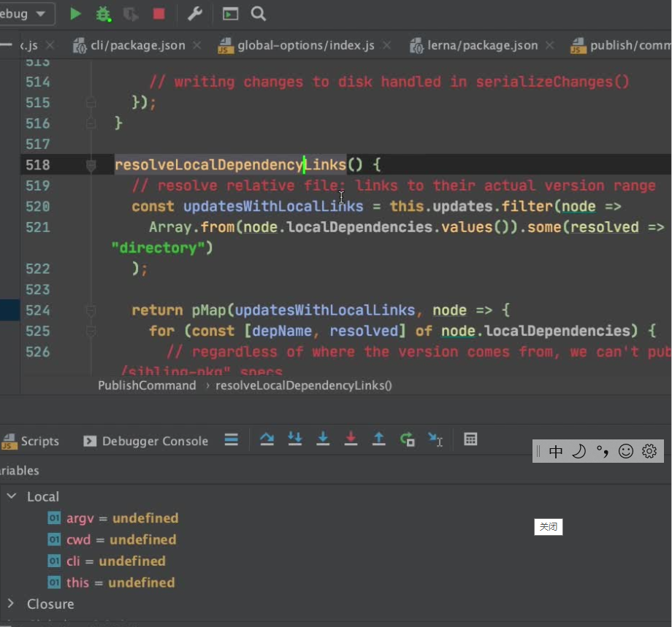Click the updatesWithLocalLinks variable on line 520

click(x=273, y=207)
